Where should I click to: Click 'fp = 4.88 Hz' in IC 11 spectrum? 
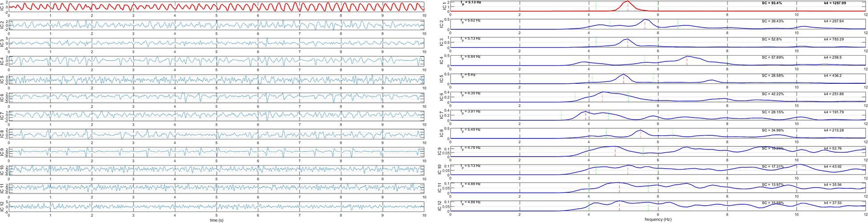coord(471,184)
